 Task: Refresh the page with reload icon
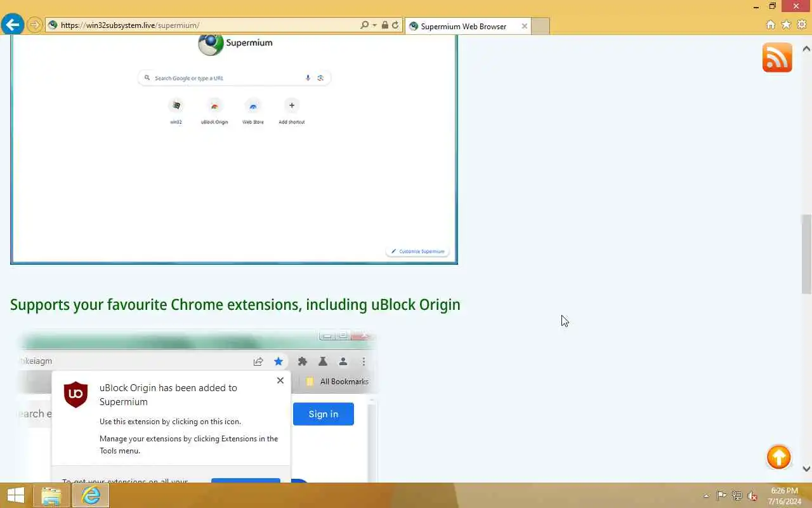tap(395, 25)
